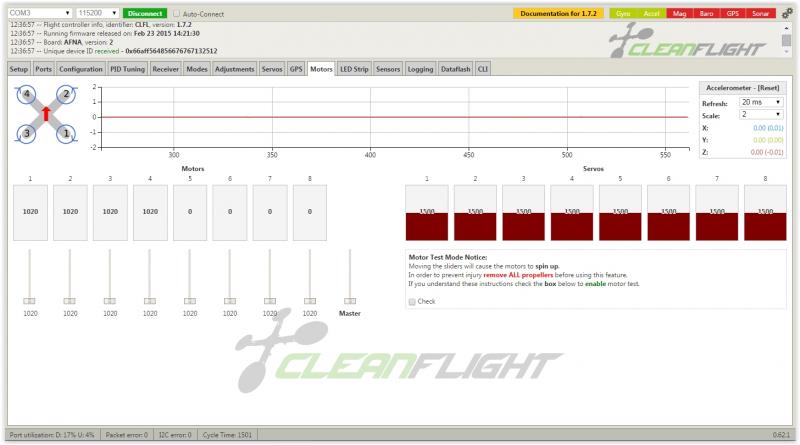Switch to the Ports tab
The width and height of the screenshot is (800, 445).
pyautogui.click(x=43, y=69)
